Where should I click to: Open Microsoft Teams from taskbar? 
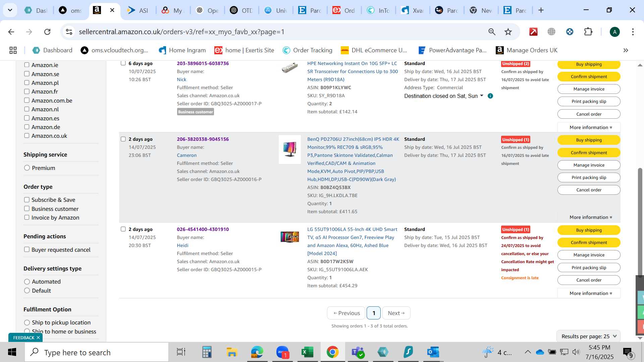[358, 352]
